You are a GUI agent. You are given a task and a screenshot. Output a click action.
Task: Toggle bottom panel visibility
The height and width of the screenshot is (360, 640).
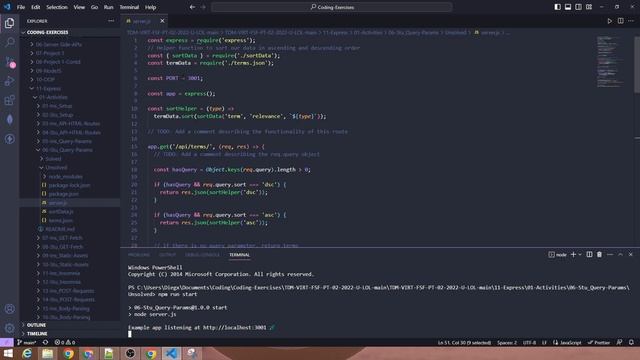point(568,7)
